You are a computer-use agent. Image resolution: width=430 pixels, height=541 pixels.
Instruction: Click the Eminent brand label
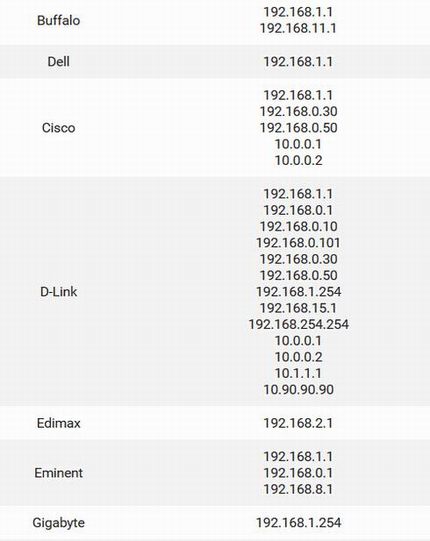[58, 473]
